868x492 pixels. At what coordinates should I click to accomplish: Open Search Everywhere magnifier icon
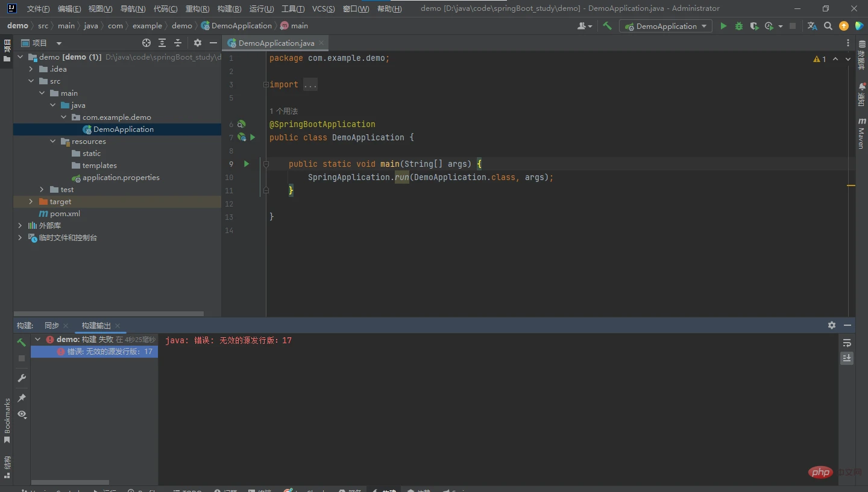point(828,26)
